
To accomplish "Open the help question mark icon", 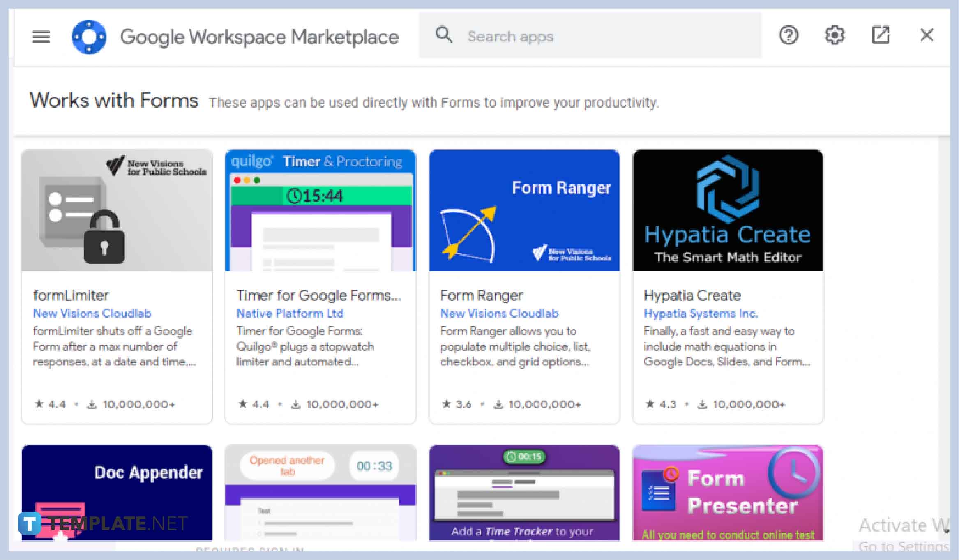I will (x=788, y=35).
